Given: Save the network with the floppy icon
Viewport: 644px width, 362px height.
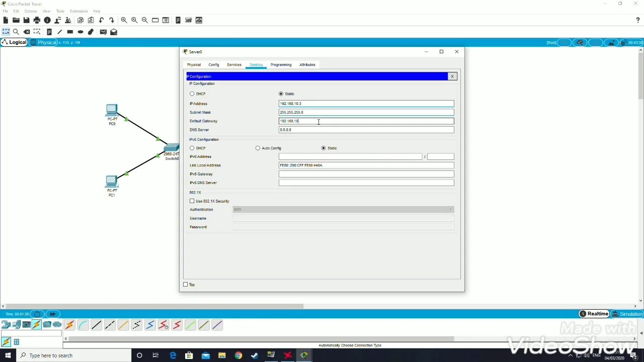Looking at the screenshot, I should [x=26, y=20].
